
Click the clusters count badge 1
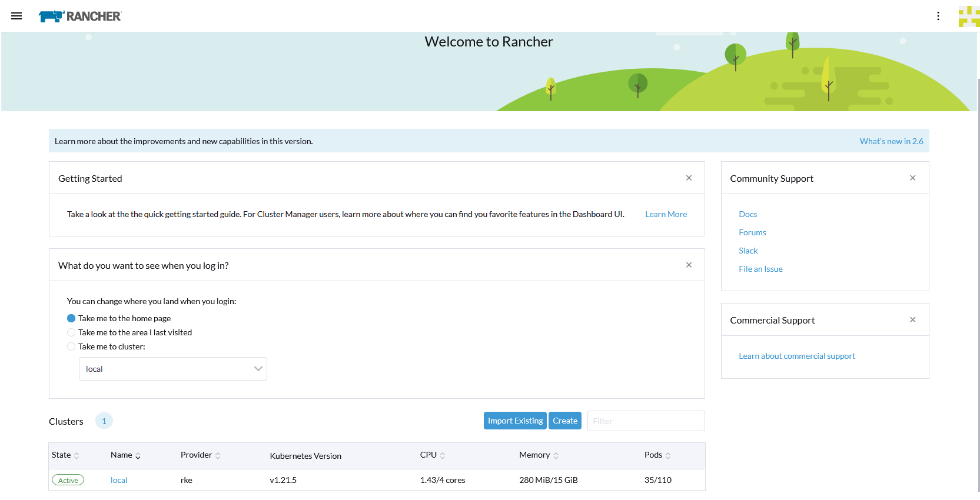pos(104,421)
